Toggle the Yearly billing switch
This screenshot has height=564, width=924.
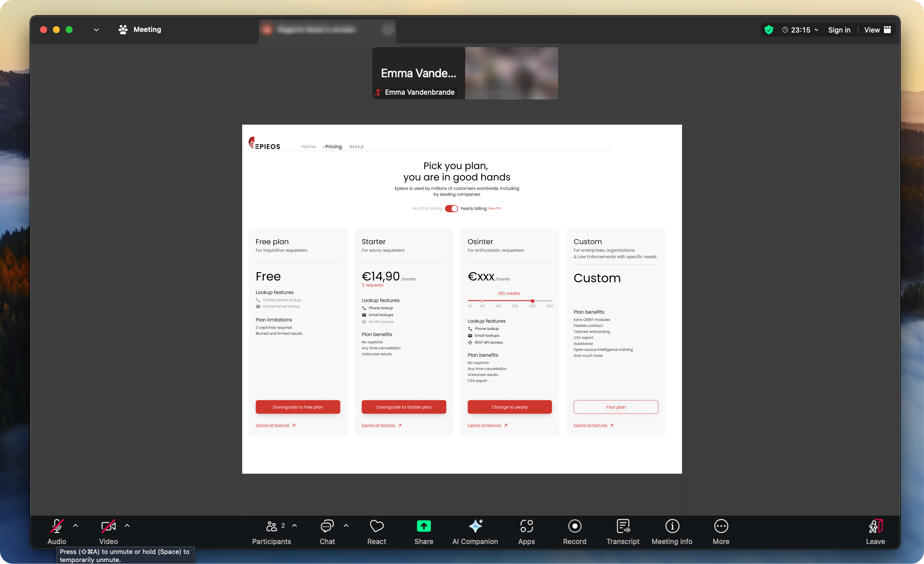coord(451,209)
